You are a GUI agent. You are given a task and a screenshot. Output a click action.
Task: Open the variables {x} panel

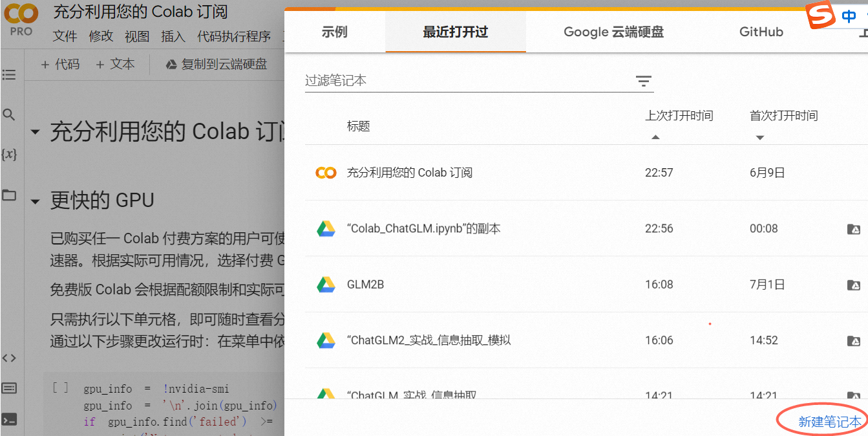9,155
